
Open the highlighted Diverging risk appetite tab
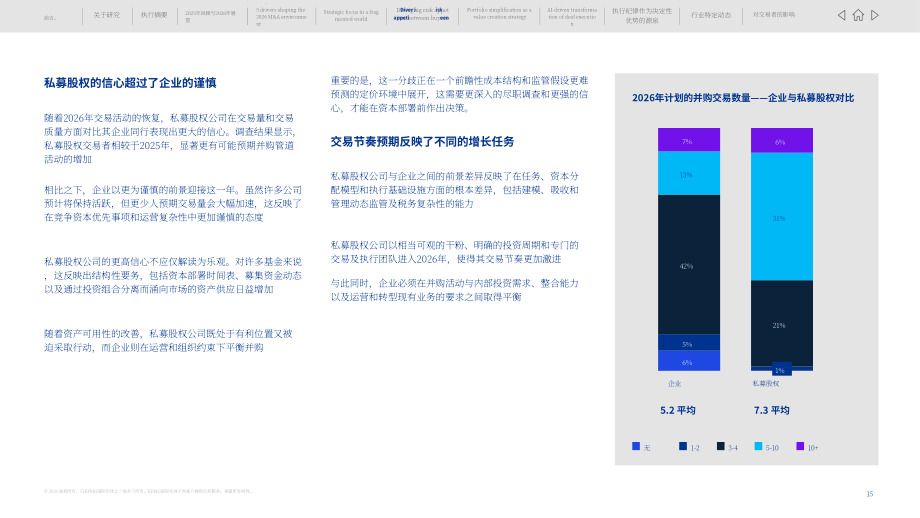click(421, 14)
